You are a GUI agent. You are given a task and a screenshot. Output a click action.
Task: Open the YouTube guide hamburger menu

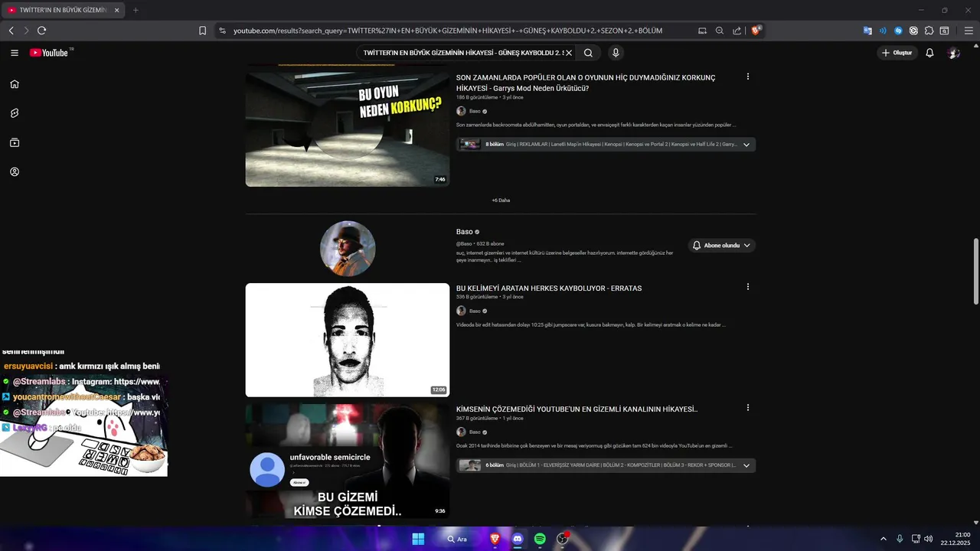(x=15, y=53)
